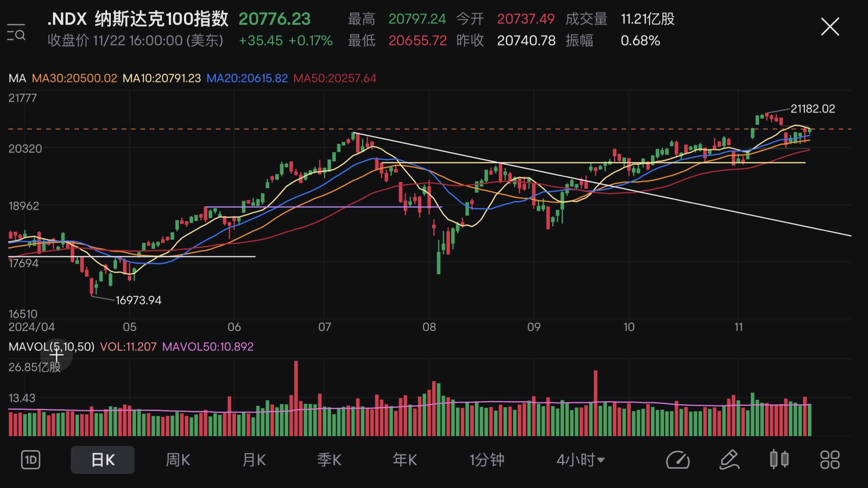Switch to the 年K yearly chart
Image resolution: width=868 pixels, height=488 pixels.
[405, 460]
